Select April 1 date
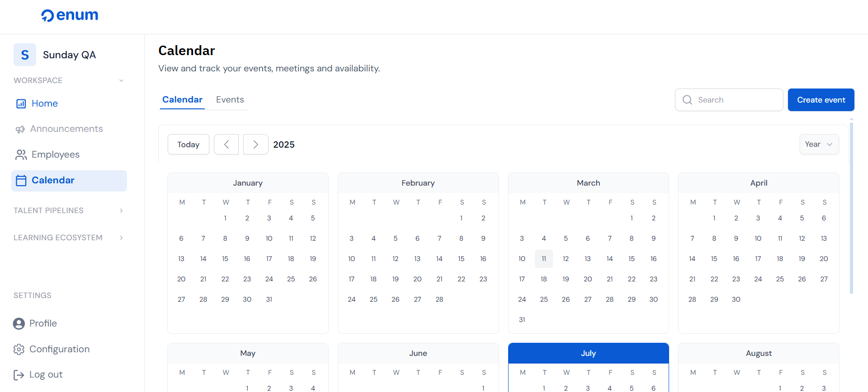Image resolution: width=868 pixels, height=392 pixels. (714, 218)
